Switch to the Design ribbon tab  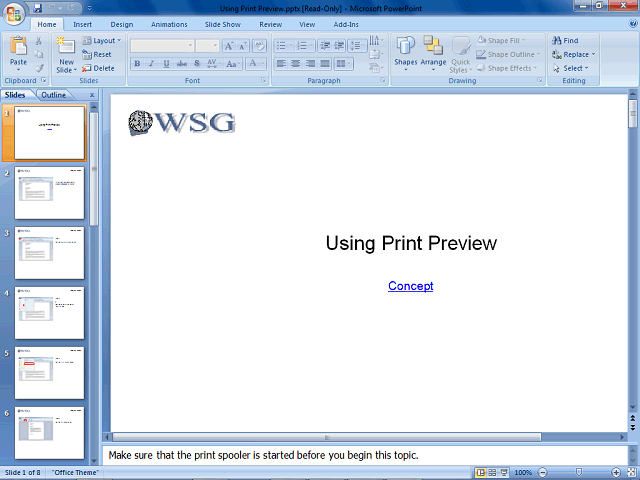click(122, 24)
